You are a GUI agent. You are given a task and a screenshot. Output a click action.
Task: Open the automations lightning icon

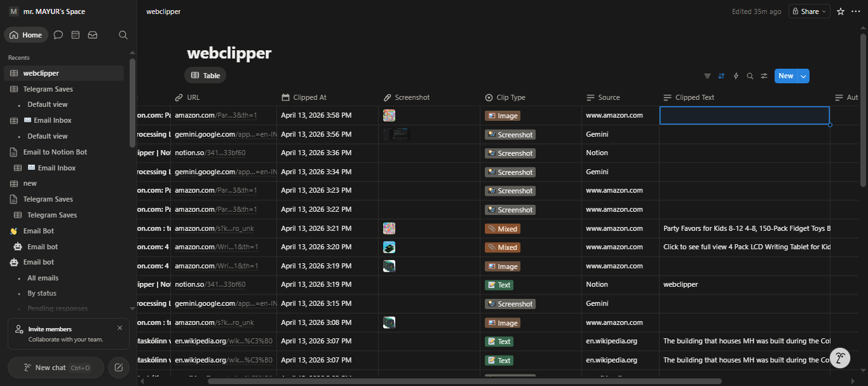click(736, 76)
